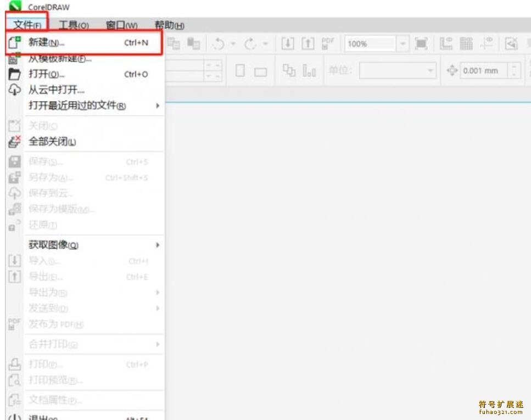Viewport: 531px width, 420px height.
Task: Expand the 导出为(B) submenu
Action: coord(84,292)
